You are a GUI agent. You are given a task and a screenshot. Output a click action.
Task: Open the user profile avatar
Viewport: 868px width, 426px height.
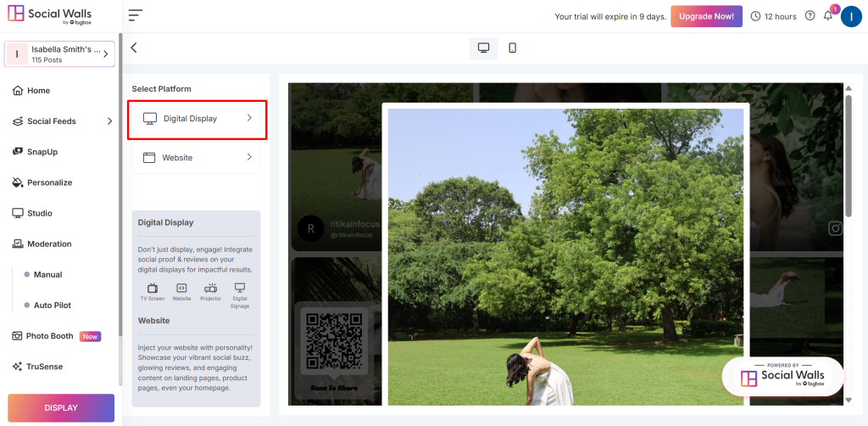(851, 16)
